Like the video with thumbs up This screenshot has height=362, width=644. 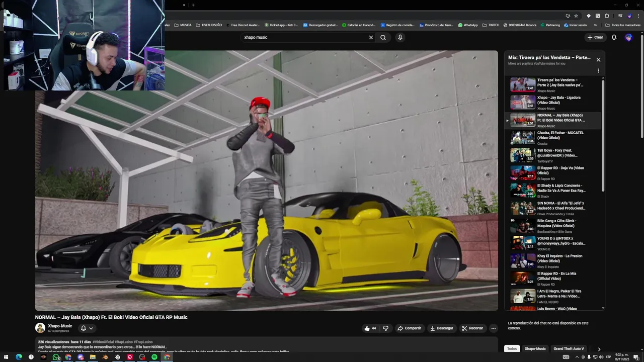[370, 328]
